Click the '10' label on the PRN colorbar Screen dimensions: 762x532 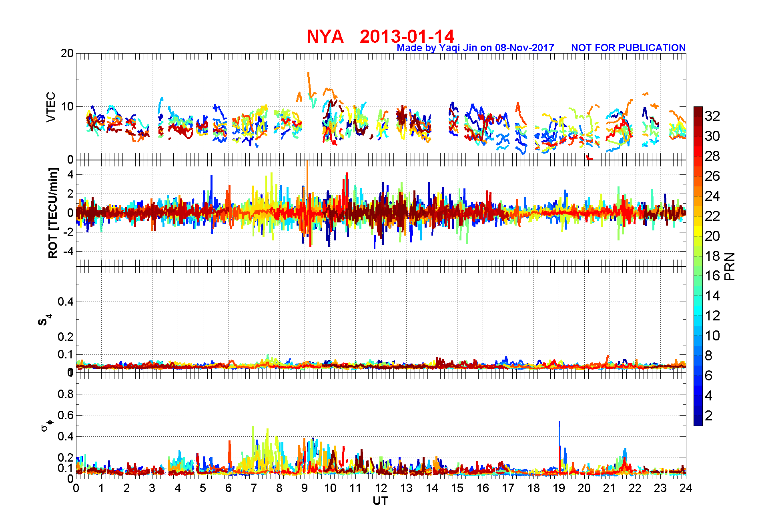coord(712,336)
